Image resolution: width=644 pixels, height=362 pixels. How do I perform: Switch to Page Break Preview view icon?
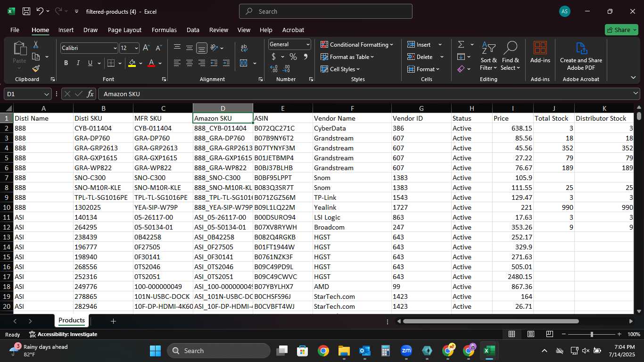[x=549, y=334]
